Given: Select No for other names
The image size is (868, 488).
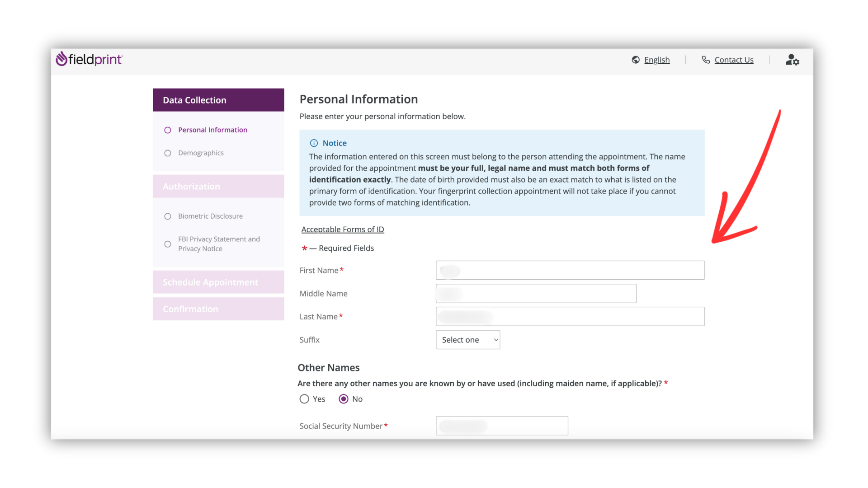Looking at the screenshot, I should tap(344, 399).
